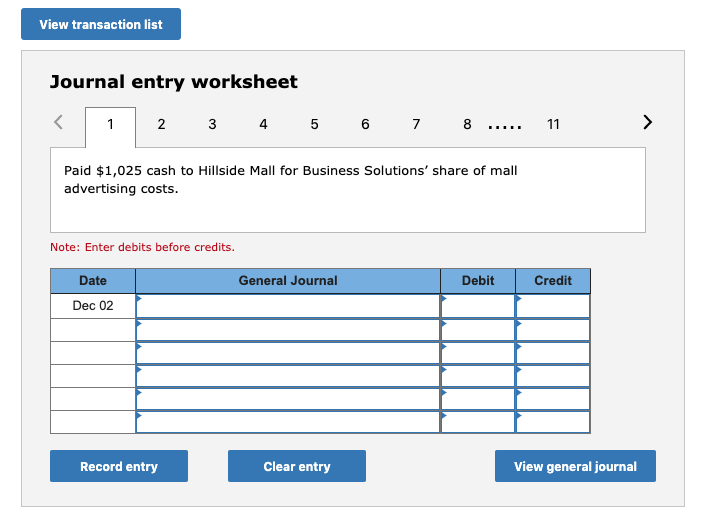Click the Record entry button
This screenshot has height=522, width=708.
point(119,466)
